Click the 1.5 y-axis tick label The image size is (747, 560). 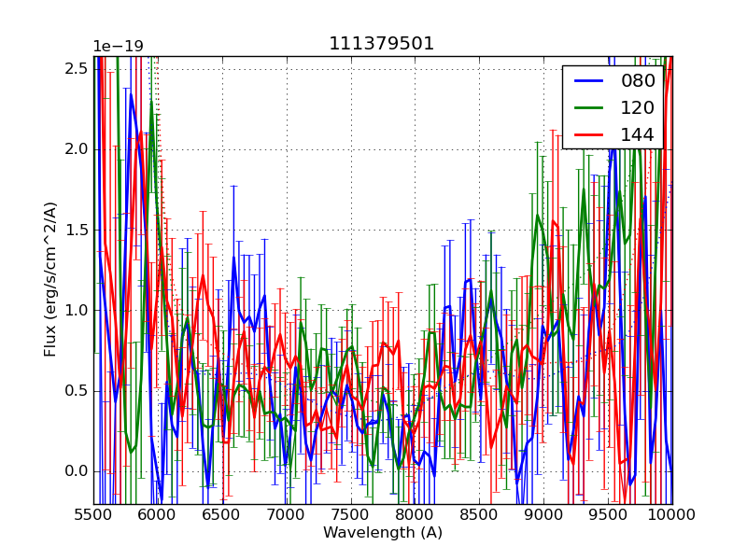coord(77,230)
